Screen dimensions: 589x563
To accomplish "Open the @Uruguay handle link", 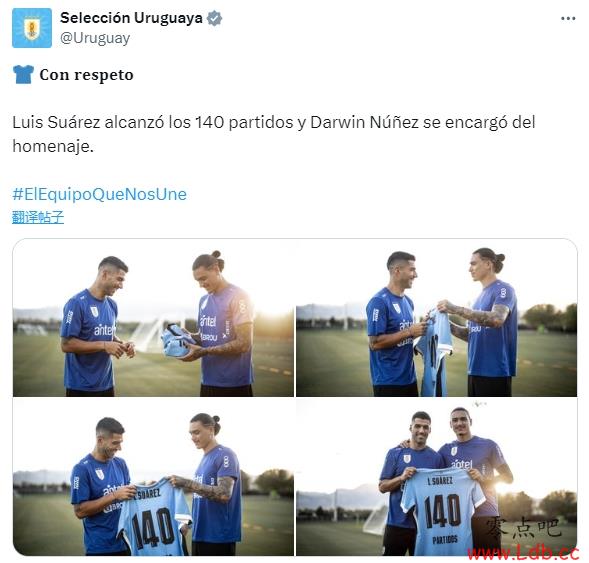I will point(95,38).
